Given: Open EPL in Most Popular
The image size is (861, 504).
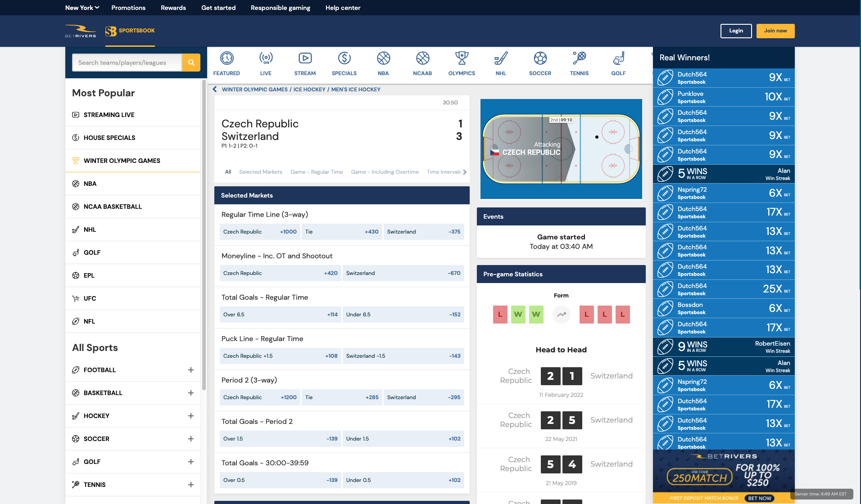Looking at the screenshot, I should pyautogui.click(x=133, y=275).
